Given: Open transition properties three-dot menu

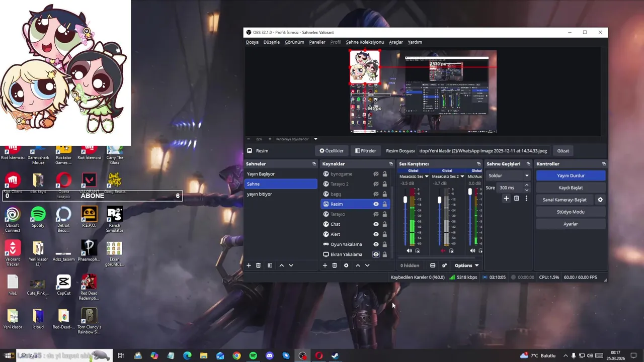Looking at the screenshot, I should pos(526,199).
